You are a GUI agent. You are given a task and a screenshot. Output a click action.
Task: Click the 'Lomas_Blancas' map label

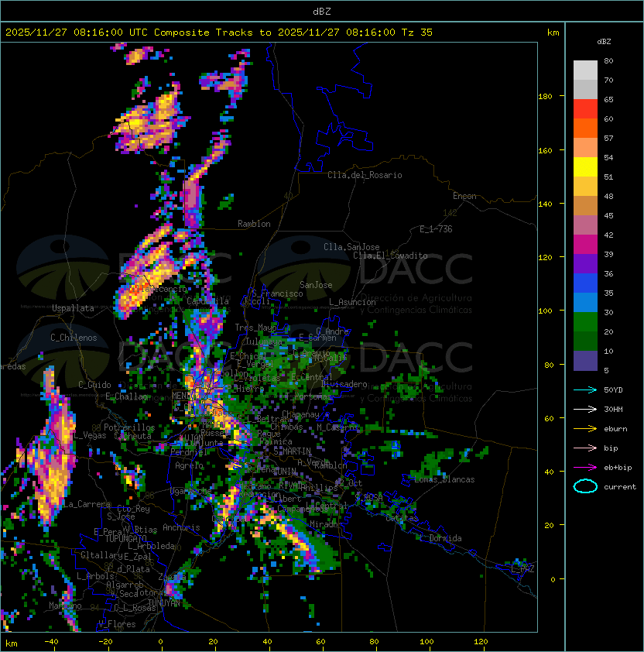tap(444, 479)
